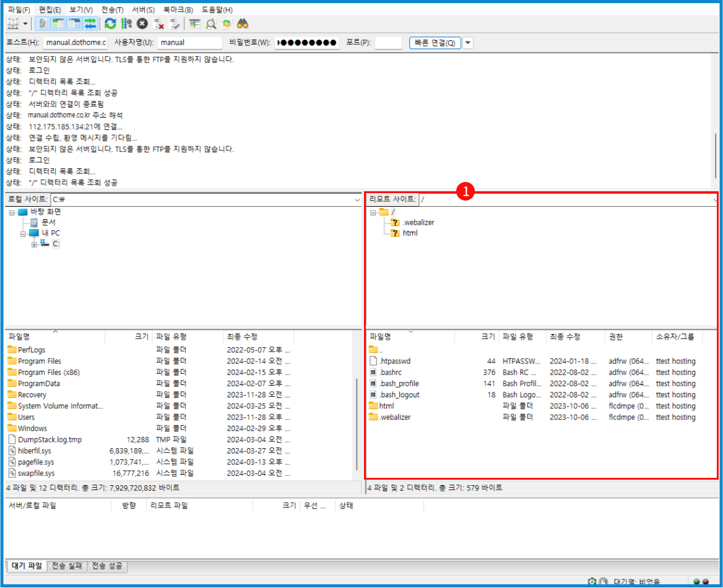Open the Site Manager dropdown arrow
The height and width of the screenshot is (588, 723).
click(x=25, y=24)
